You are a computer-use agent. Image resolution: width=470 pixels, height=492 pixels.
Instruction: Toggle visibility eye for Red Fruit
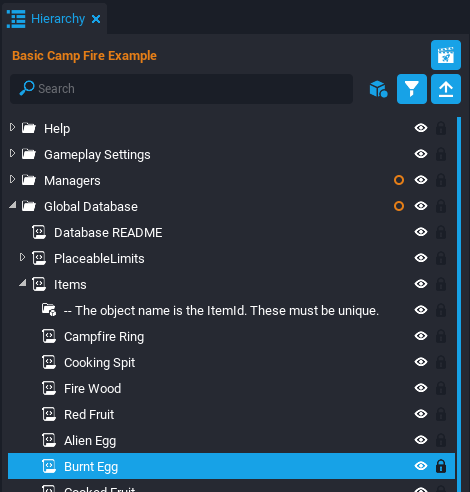click(421, 414)
